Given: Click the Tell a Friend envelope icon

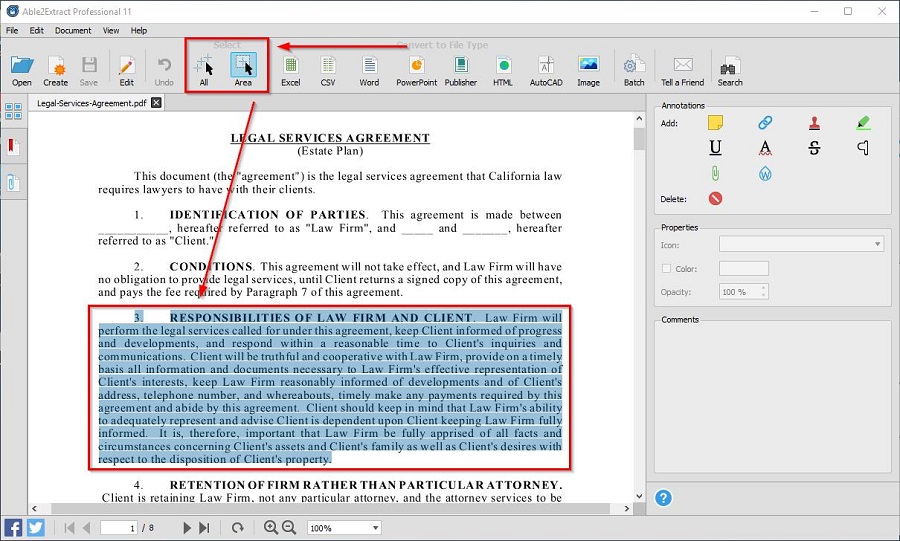Looking at the screenshot, I should [682, 71].
